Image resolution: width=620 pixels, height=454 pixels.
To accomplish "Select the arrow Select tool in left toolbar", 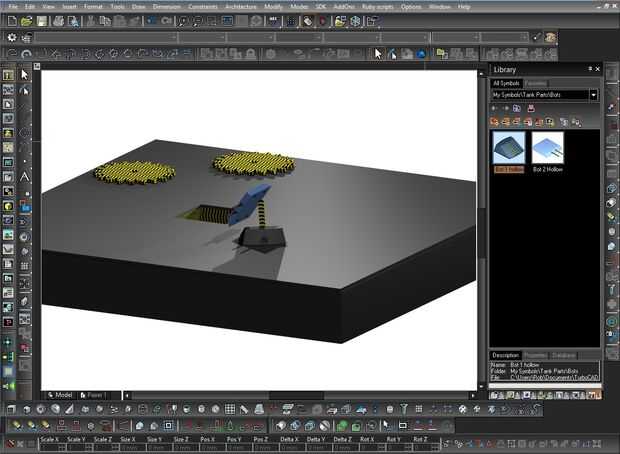I will tap(24, 75).
